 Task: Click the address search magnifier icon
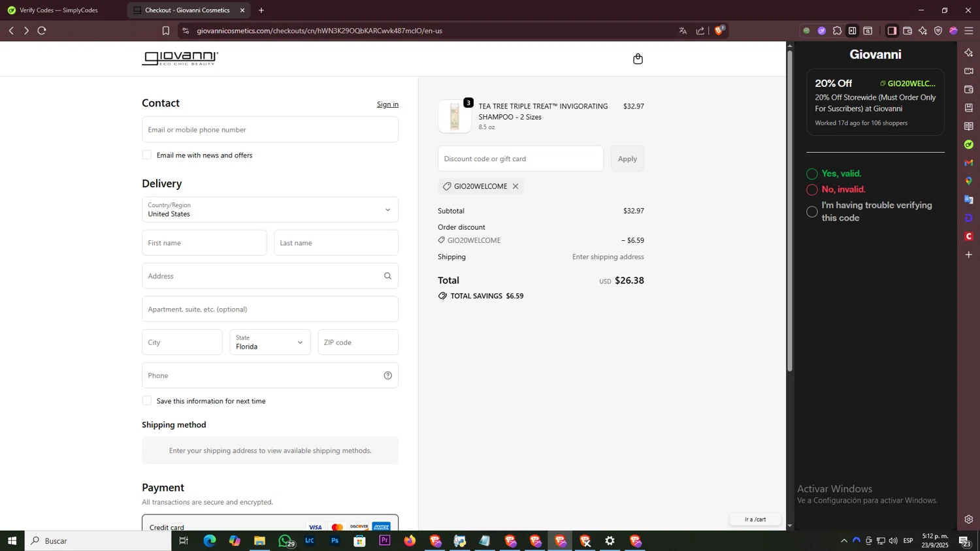[387, 276]
